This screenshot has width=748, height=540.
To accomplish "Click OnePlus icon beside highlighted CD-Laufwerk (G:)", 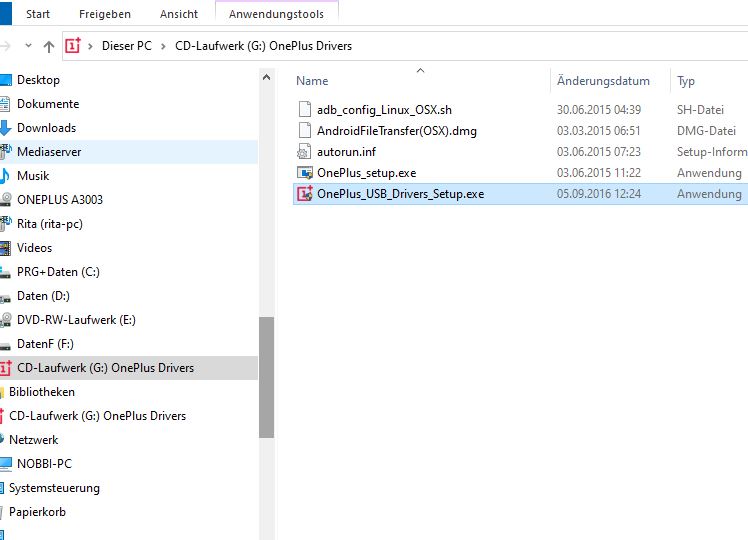I will click(x=6, y=368).
